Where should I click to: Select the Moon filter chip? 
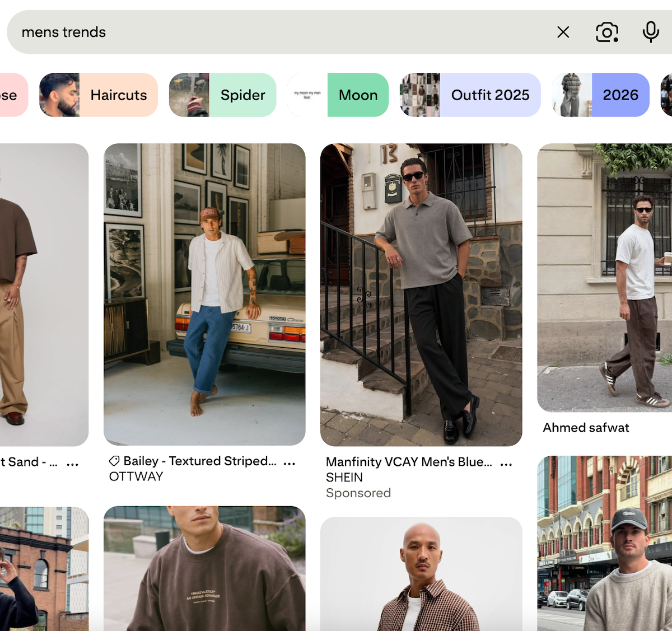(x=338, y=95)
